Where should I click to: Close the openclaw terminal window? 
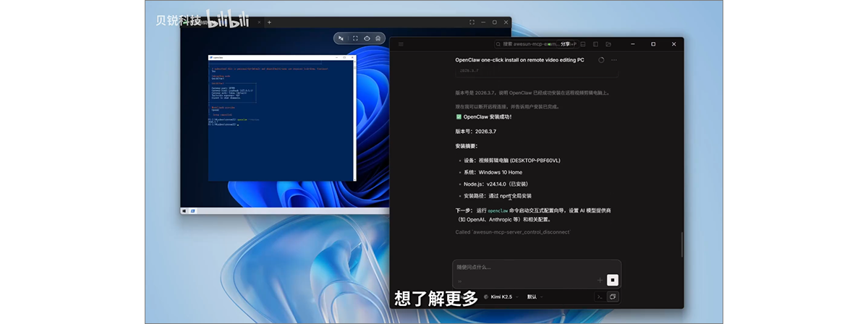tap(352, 57)
